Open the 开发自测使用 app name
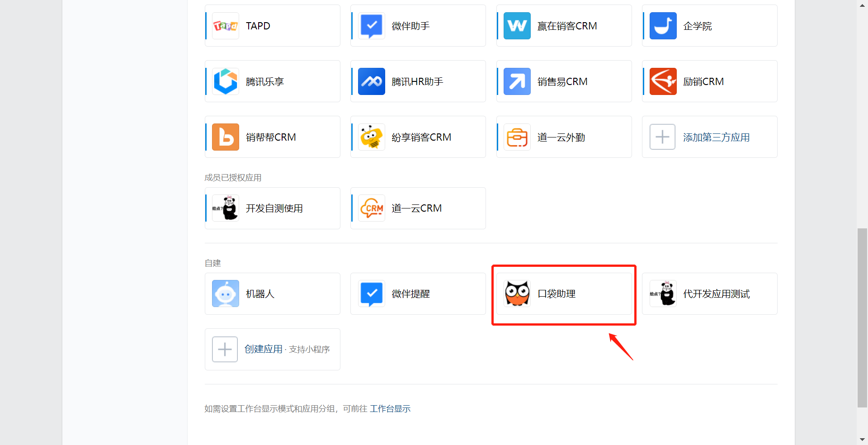Screen dimensions: 868x445 pos(274,208)
